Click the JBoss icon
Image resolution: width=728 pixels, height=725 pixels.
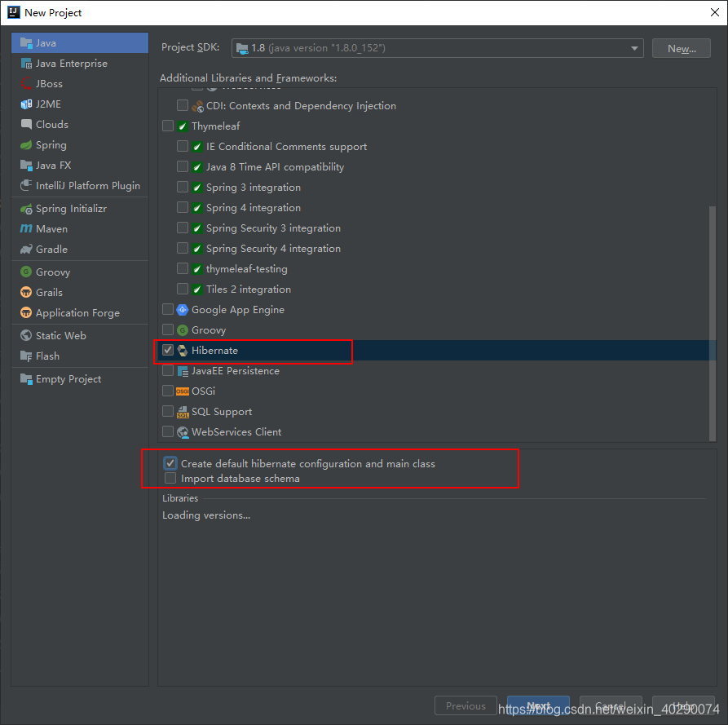coord(26,84)
